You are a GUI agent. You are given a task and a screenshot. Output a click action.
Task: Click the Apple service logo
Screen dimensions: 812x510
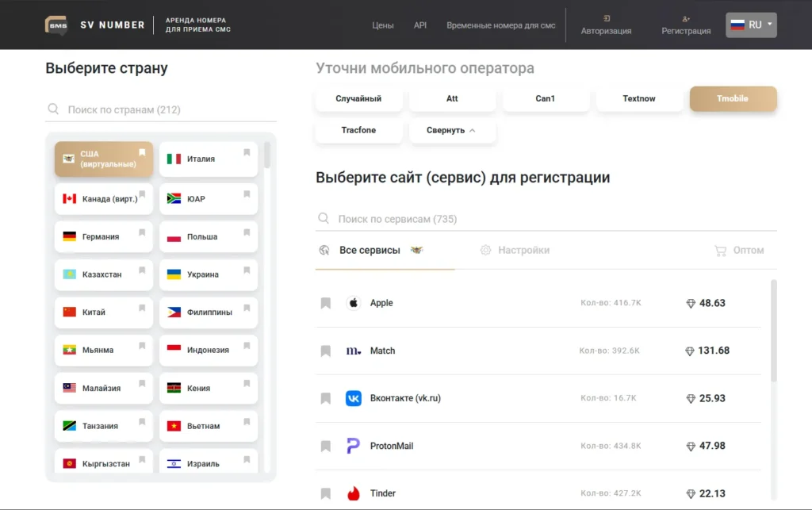tap(354, 303)
